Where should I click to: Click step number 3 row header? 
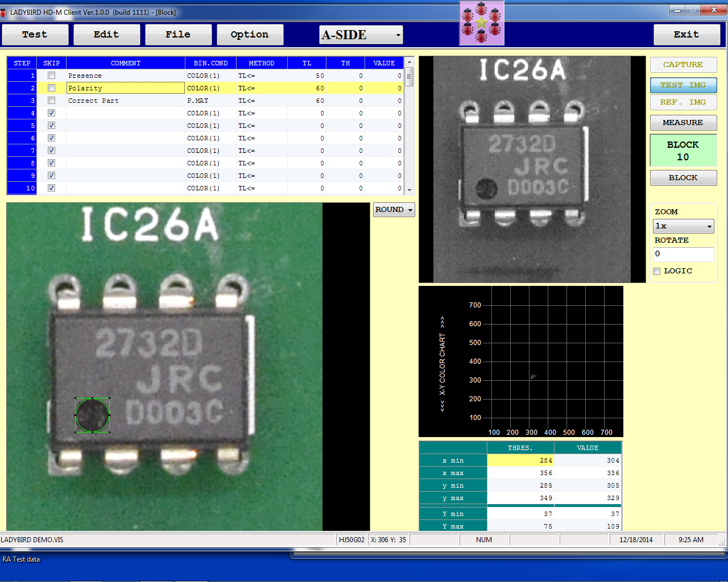click(22, 101)
